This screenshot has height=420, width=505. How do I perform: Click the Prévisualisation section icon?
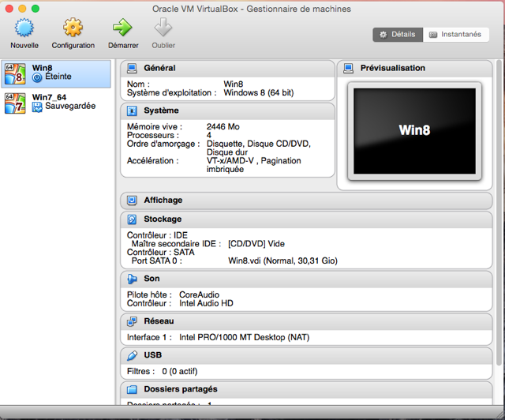[348, 69]
